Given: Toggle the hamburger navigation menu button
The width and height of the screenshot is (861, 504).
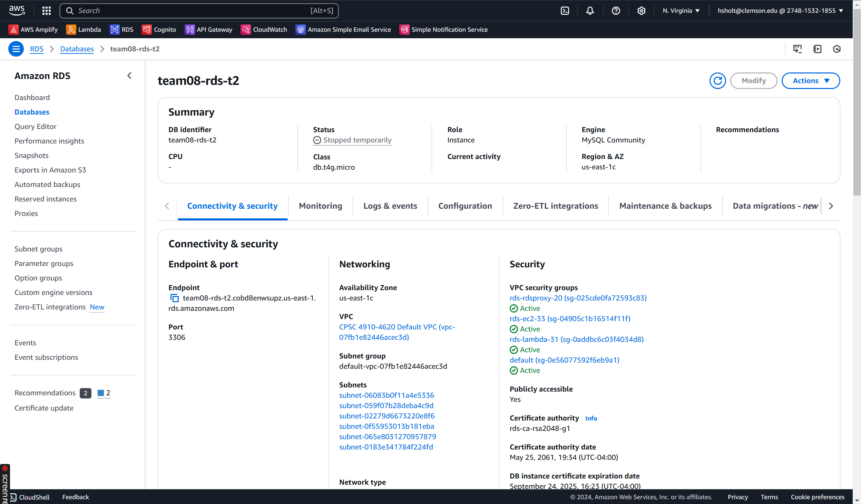Looking at the screenshot, I should coord(16,49).
